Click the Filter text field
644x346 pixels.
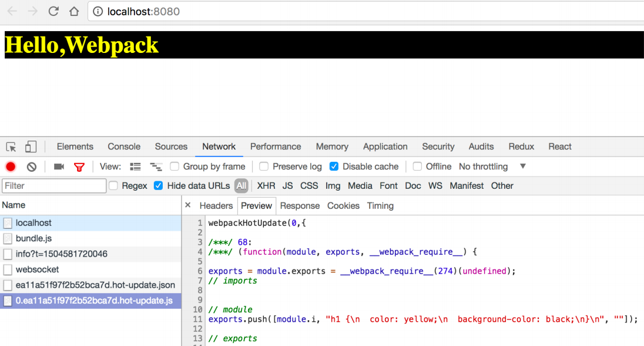54,185
